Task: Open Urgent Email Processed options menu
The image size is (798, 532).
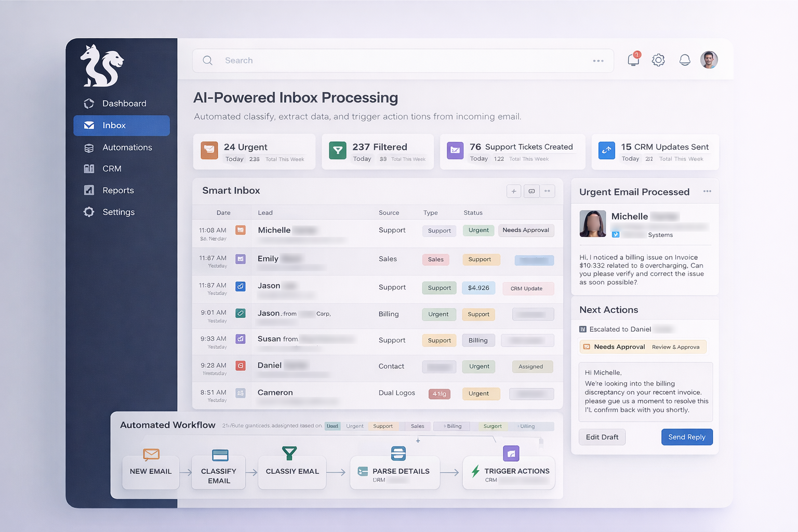Action: [707, 191]
